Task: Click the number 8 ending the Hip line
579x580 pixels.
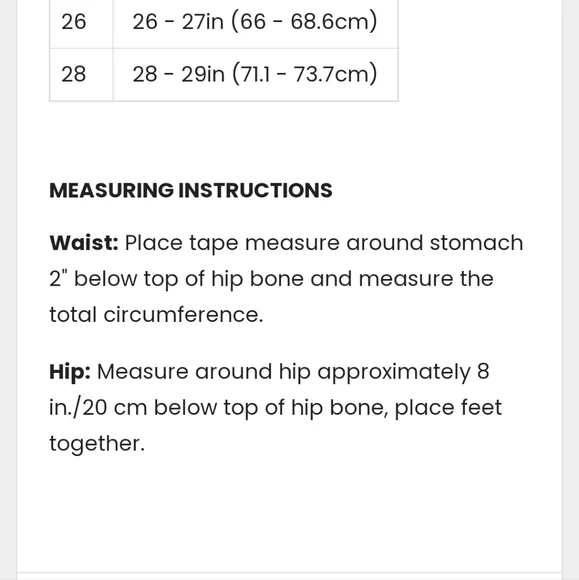Action: click(483, 371)
